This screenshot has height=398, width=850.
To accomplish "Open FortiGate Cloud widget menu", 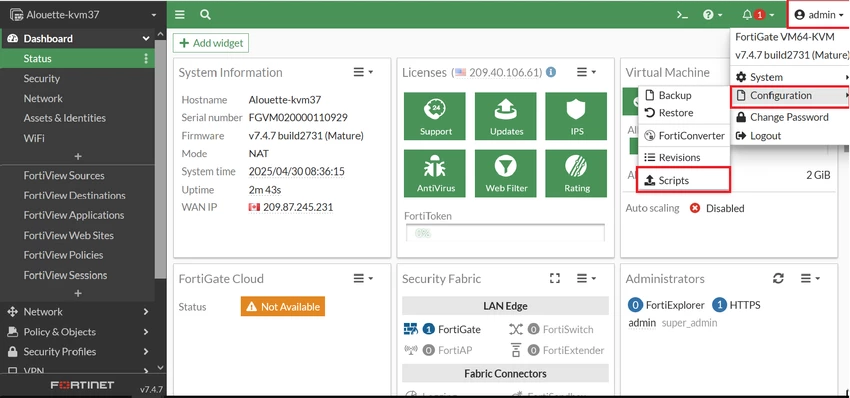I will point(363,278).
